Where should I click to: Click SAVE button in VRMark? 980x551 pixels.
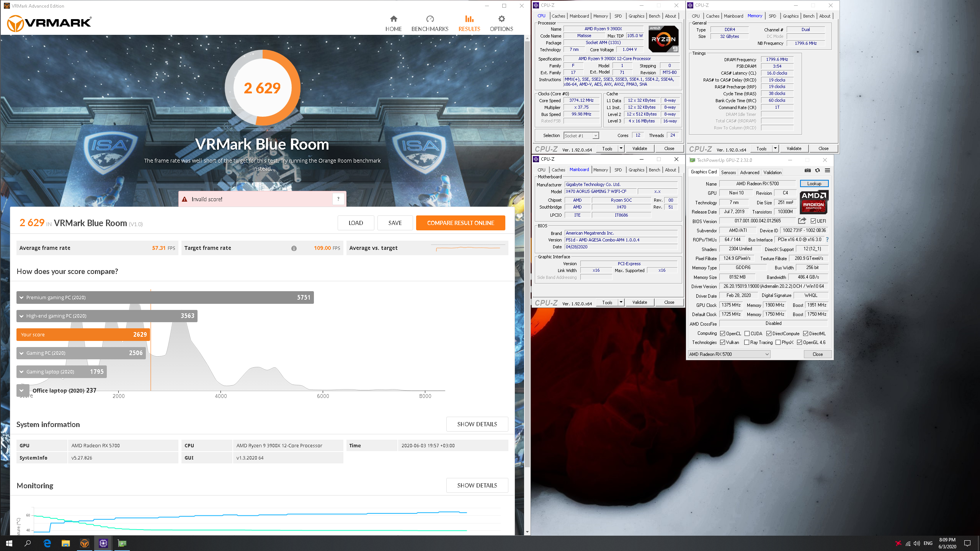click(x=395, y=223)
